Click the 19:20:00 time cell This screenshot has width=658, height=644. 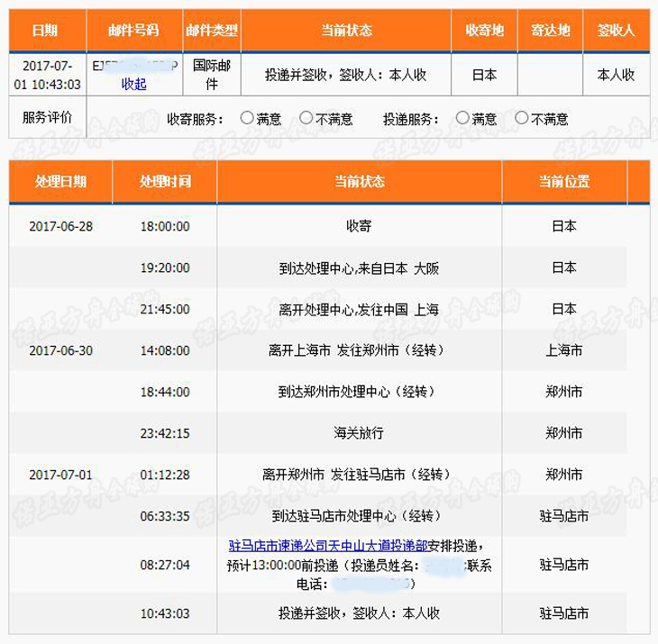coord(165,268)
